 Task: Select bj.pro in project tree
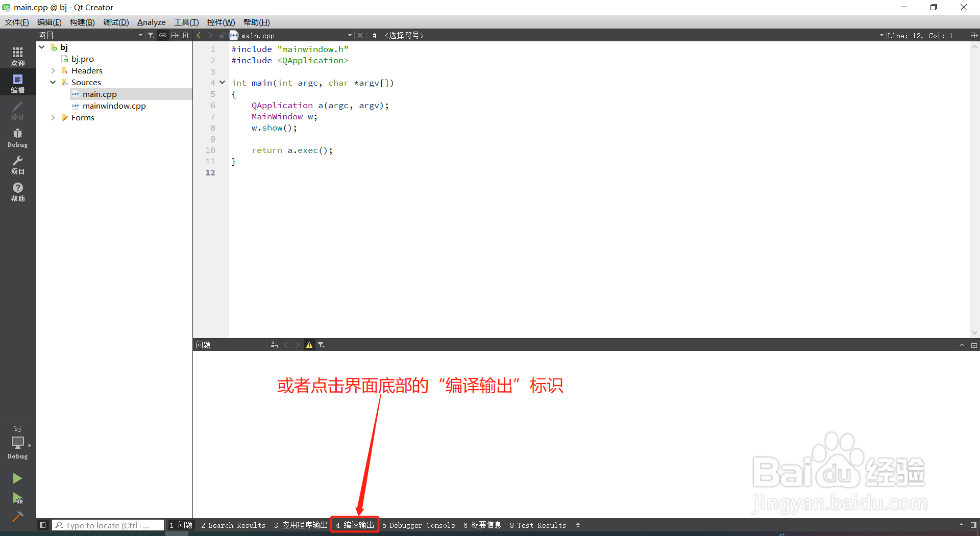coord(83,59)
